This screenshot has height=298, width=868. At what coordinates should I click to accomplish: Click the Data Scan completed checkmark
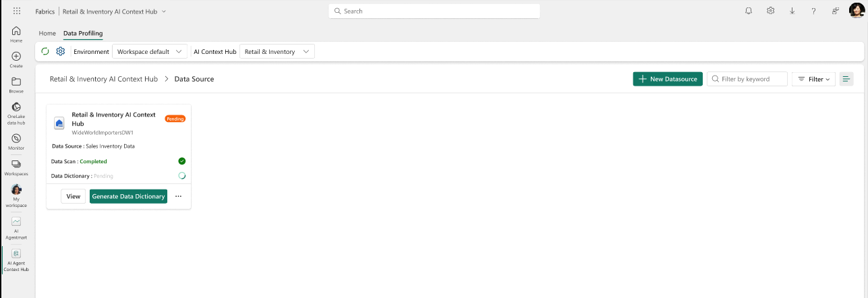182,161
